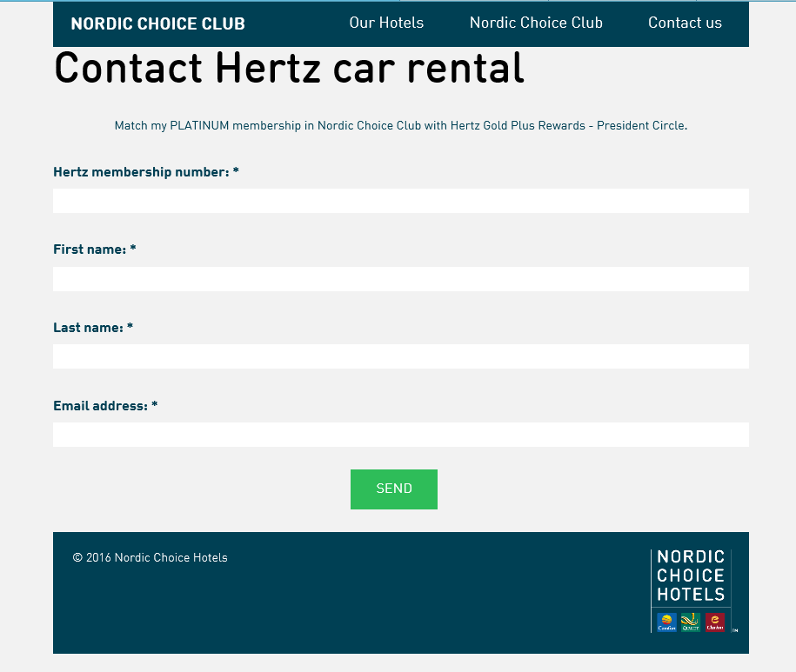Click the 'Last name:' label
This screenshot has height=672, width=796.
click(93, 328)
